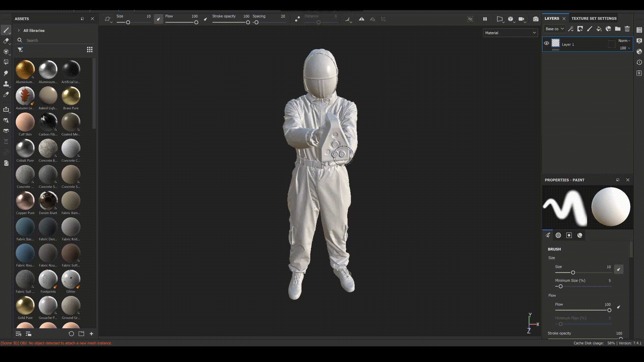Select the Paint brush tool
This screenshot has width=644, height=362.
click(6, 30)
